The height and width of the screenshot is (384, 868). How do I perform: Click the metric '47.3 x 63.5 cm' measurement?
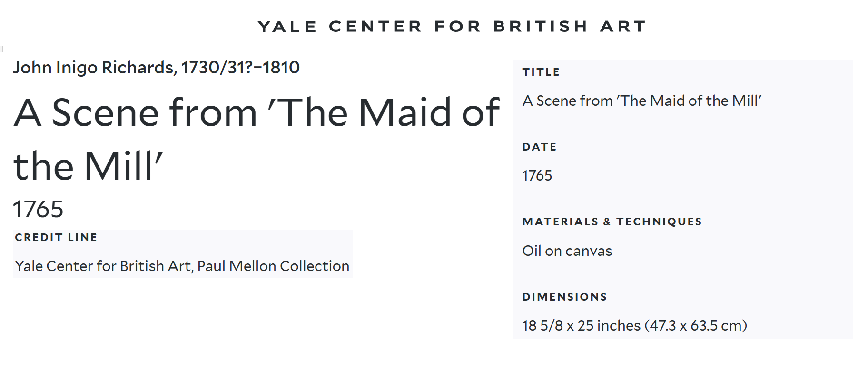coord(696,326)
